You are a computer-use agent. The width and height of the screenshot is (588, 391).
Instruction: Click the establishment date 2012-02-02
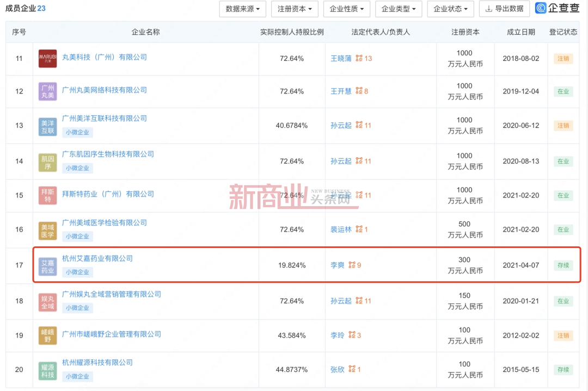pyautogui.click(x=521, y=335)
